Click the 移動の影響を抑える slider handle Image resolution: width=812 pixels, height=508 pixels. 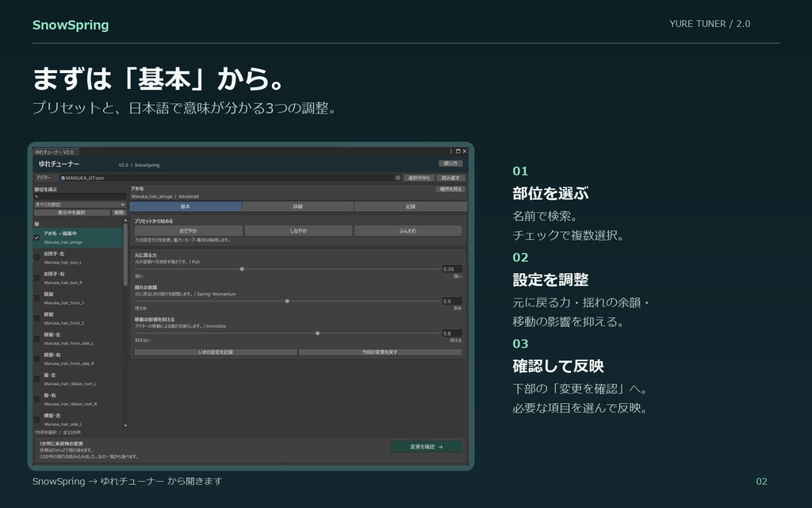[x=317, y=333]
